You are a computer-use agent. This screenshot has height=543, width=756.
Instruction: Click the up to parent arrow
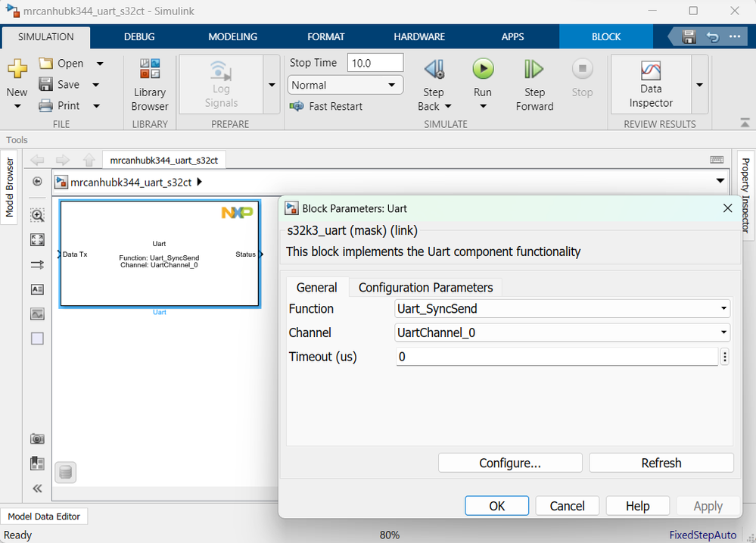(89, 160)
